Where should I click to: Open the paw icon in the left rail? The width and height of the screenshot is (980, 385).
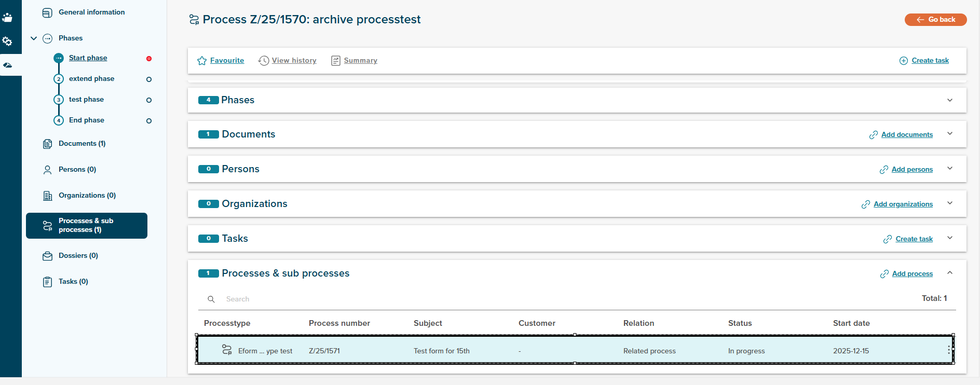[7, 17]
